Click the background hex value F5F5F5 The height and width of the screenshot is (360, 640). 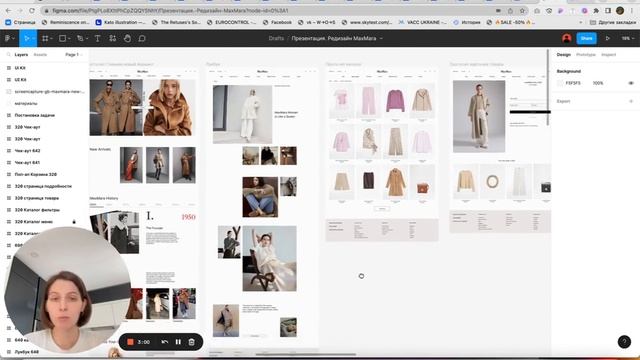[573, 83]
